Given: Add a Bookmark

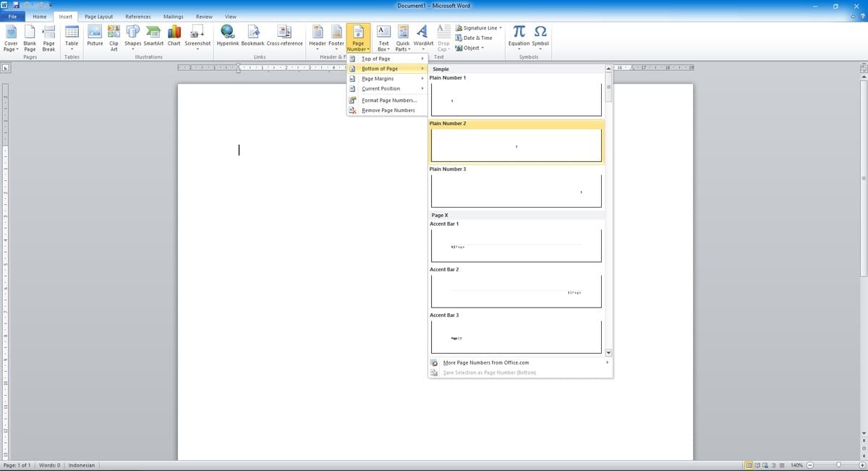Looking at the screenshot, I should [252, 35].
